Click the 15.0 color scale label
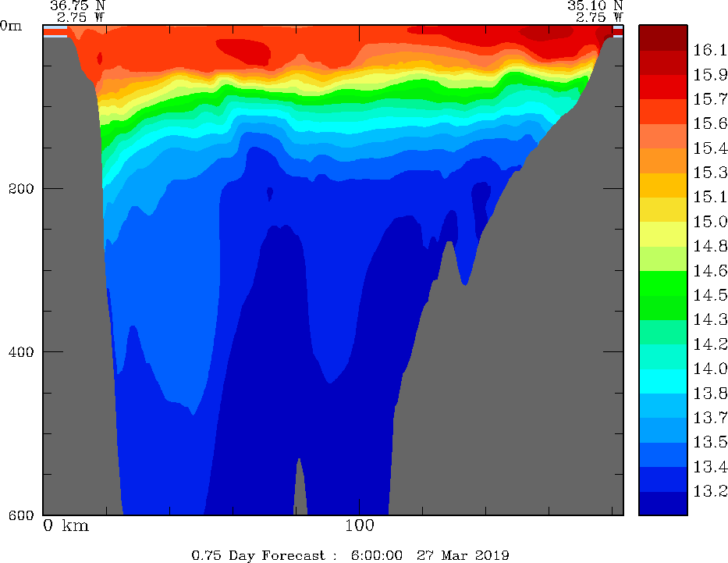The image size is (728, 563). 710,221
